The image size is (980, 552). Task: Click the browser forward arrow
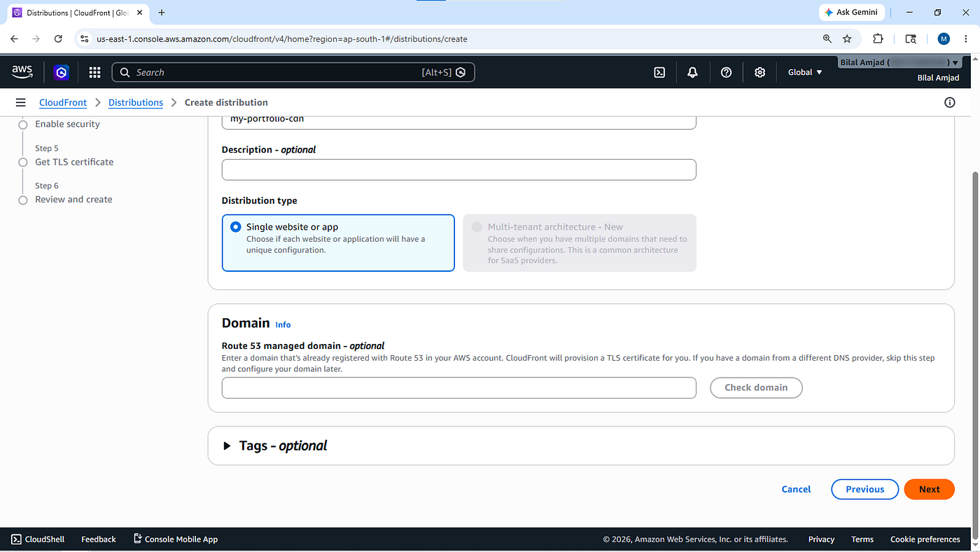coord(36,39)
